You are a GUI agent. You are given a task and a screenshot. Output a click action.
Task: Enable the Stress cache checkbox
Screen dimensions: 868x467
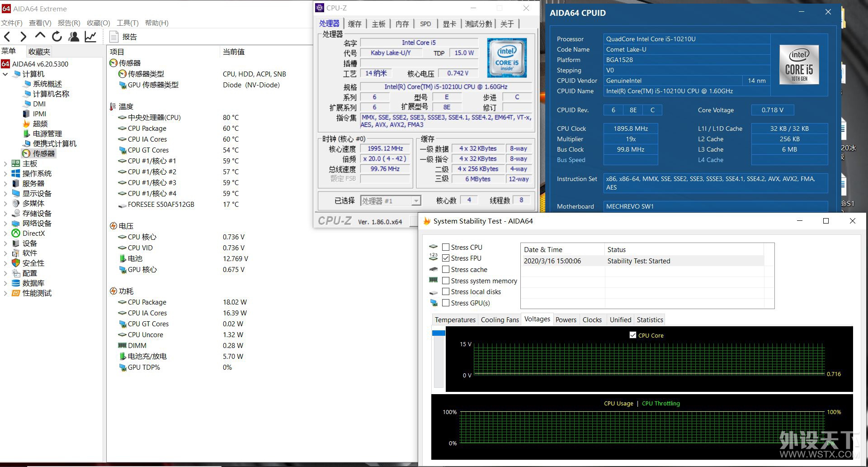446,269
